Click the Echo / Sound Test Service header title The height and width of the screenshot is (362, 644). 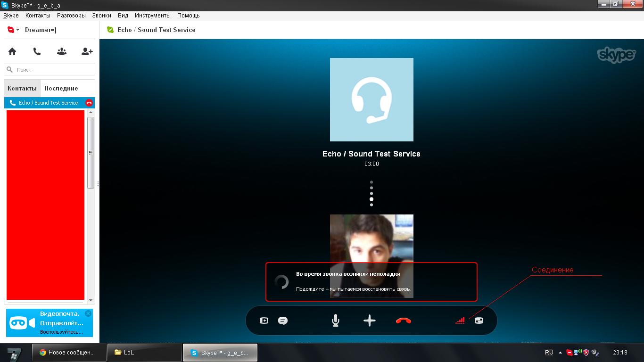157,30
